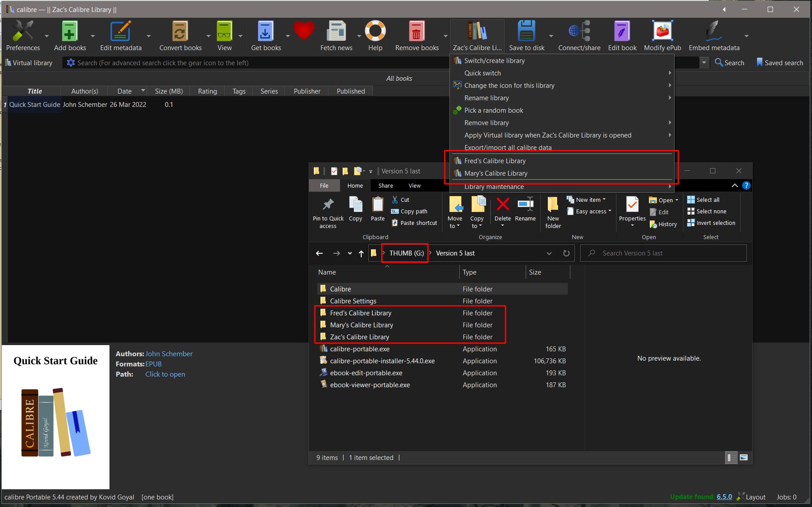Click the 'Click to open' path link
The height and width of the screenshot is (507, 812).
tap(165, 374)
